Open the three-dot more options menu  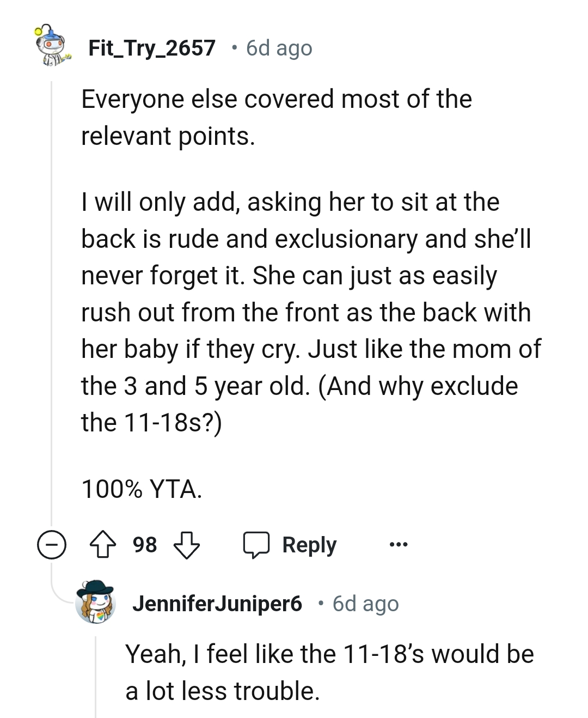point(398,545)
